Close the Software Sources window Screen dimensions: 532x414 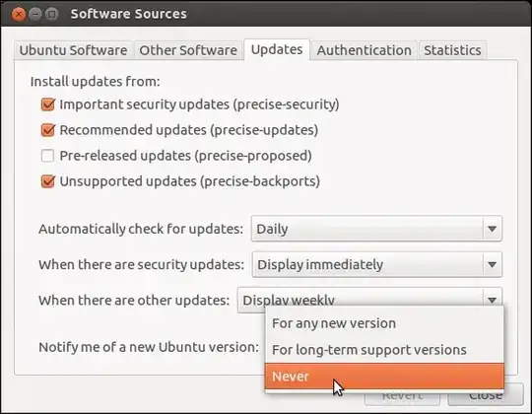click(x=19, y=14)
